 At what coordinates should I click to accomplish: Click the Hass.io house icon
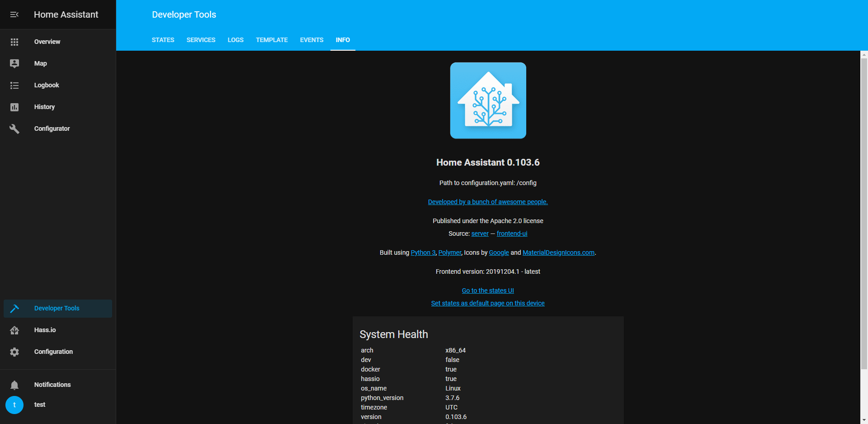coord(14,330)
